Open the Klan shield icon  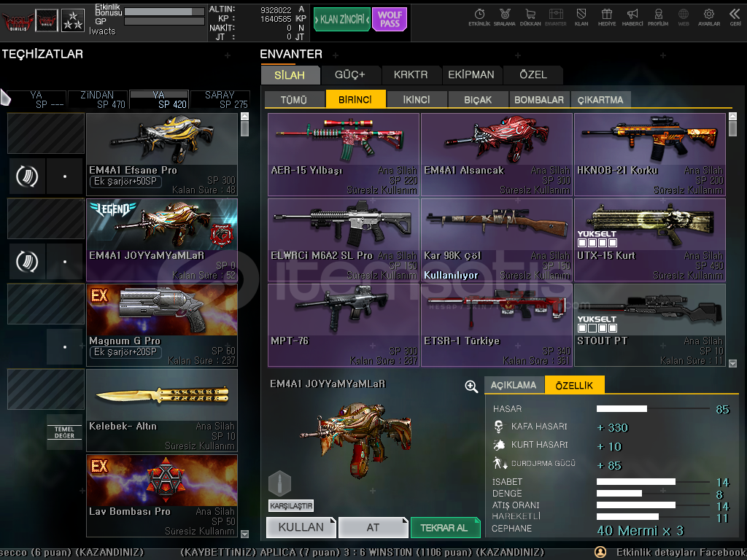coord(581,15)
